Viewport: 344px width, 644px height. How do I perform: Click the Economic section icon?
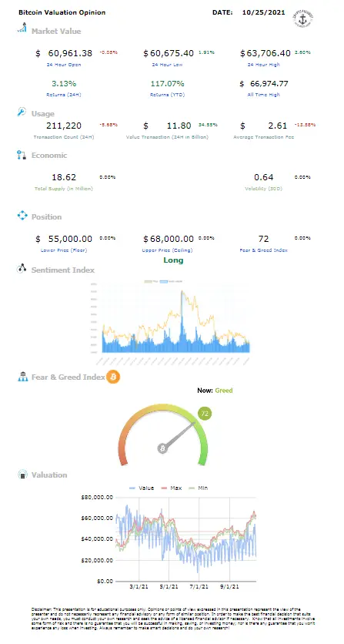tap(22, 155)
